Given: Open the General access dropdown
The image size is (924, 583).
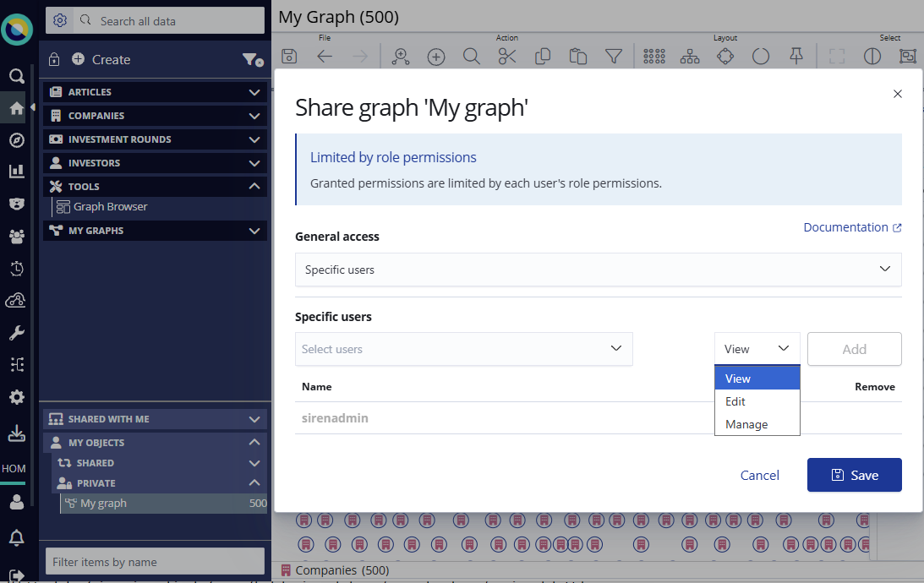Looking at the screenshot, I should 598,269.
